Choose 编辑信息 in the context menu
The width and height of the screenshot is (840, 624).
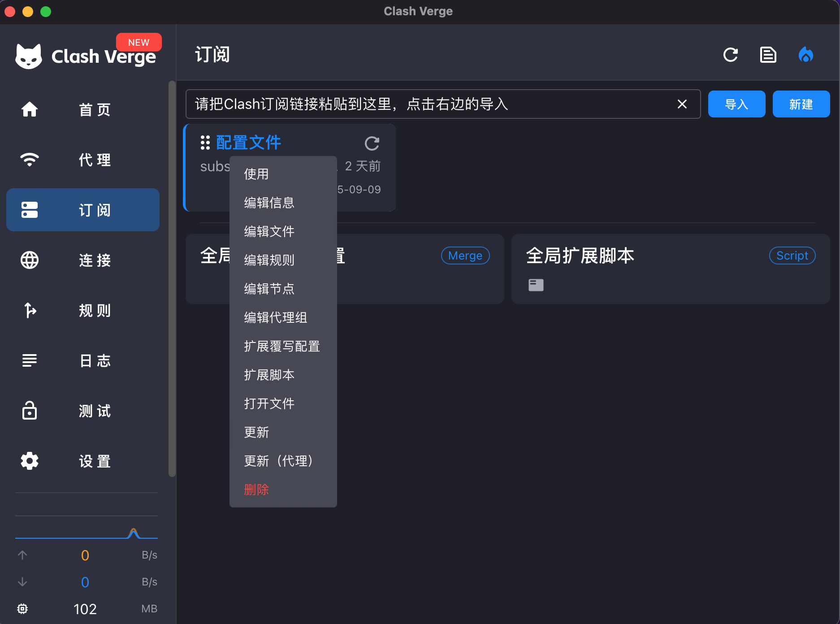click(x=269, y=203)
